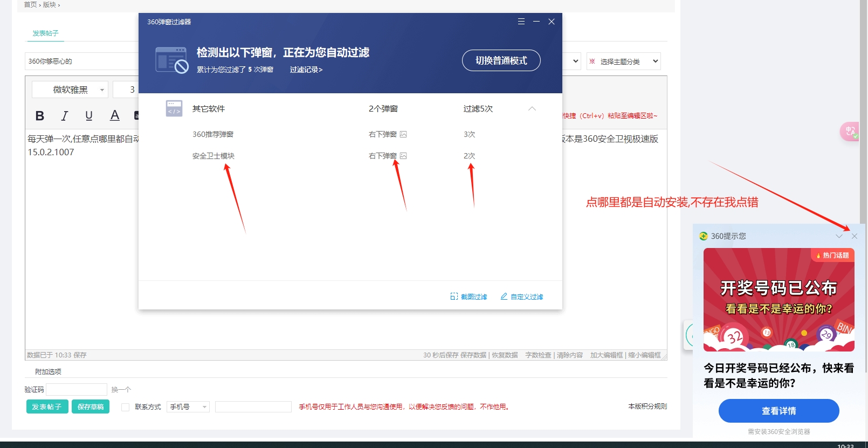Open the font size 3 dropdown
The image size is (868, 448).
126,89
